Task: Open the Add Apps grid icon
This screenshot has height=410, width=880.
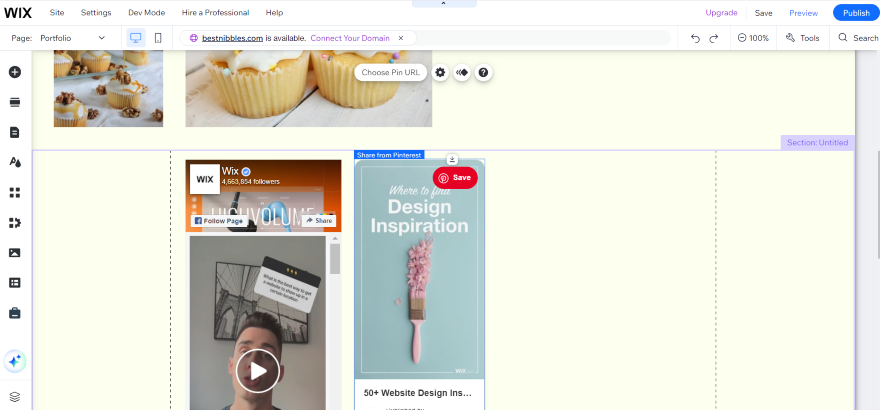Action: point(15,192)
